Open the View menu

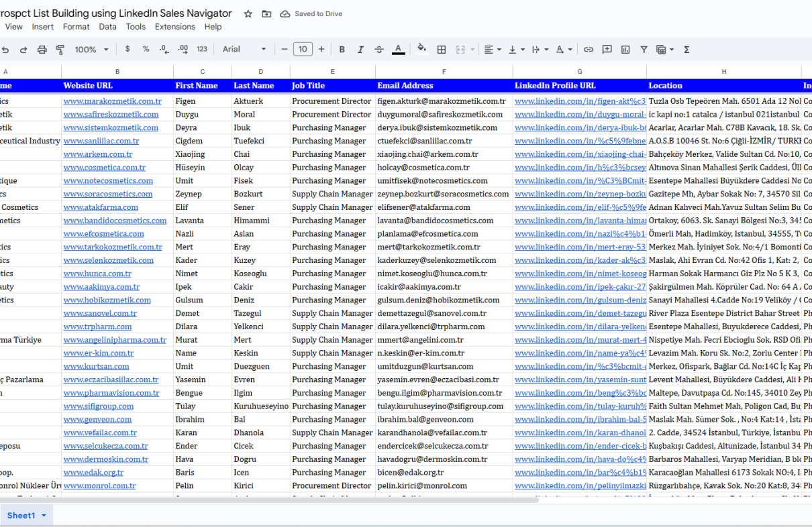tap(14, 27)
